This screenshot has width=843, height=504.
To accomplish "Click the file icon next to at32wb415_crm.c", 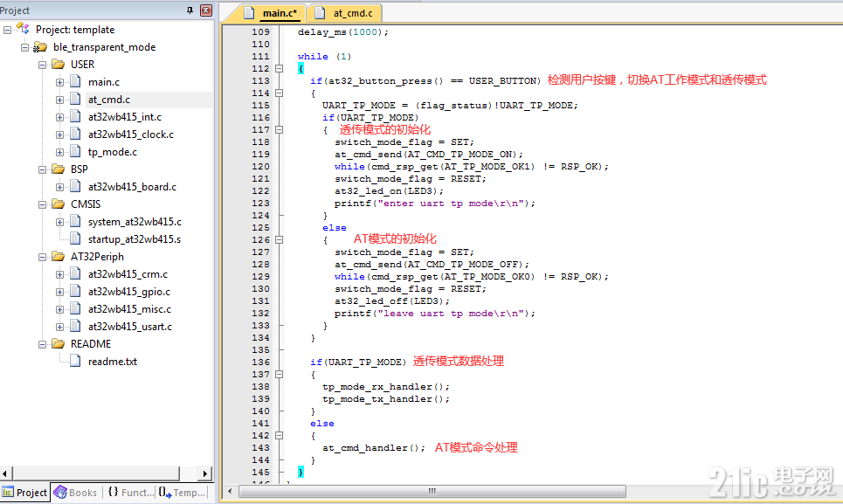I will coord(76,274).
